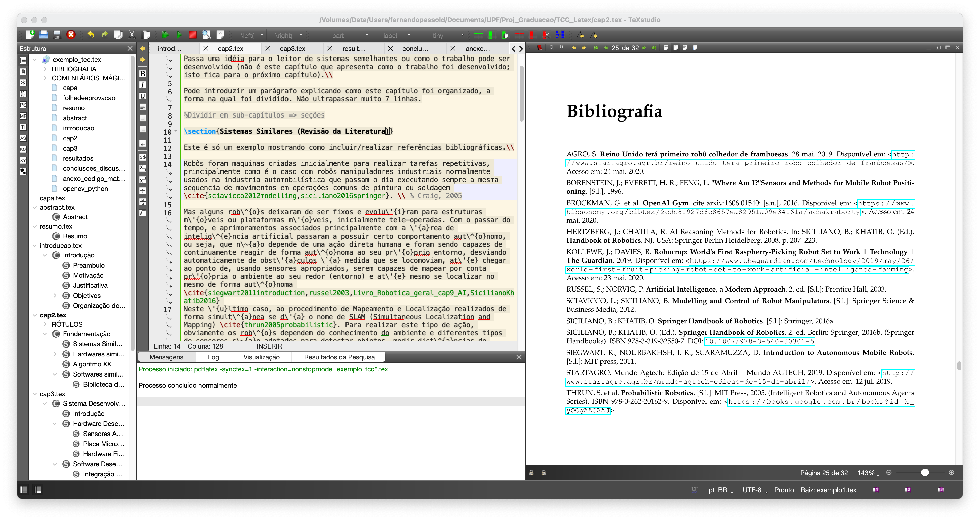Open the Log tab in the bottom panel
The width and height of the screenshot is (980, 520).
[213, 357]
